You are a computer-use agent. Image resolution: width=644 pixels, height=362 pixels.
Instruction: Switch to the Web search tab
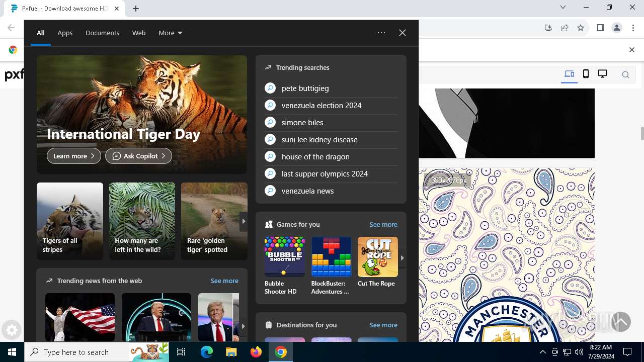coord(139,33)
